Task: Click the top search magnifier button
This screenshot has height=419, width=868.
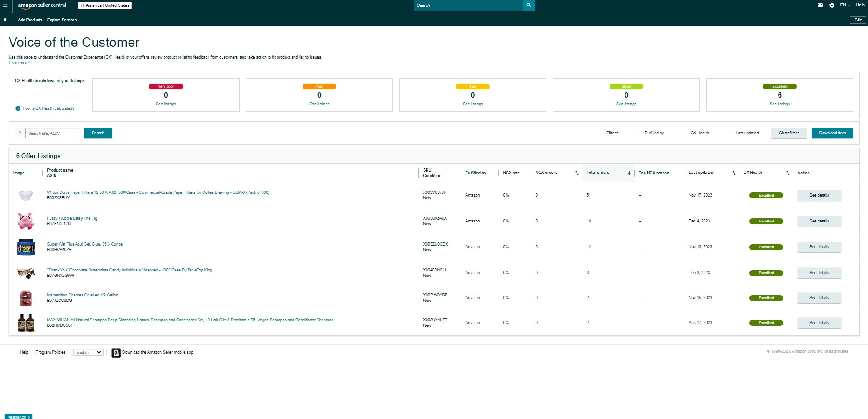Action: point(529,5)
